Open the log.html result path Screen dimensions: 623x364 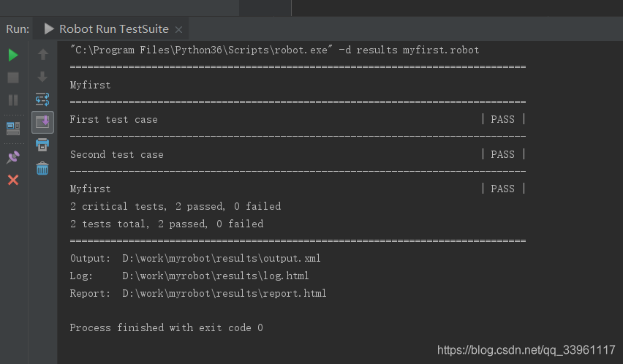coord(216,276)
